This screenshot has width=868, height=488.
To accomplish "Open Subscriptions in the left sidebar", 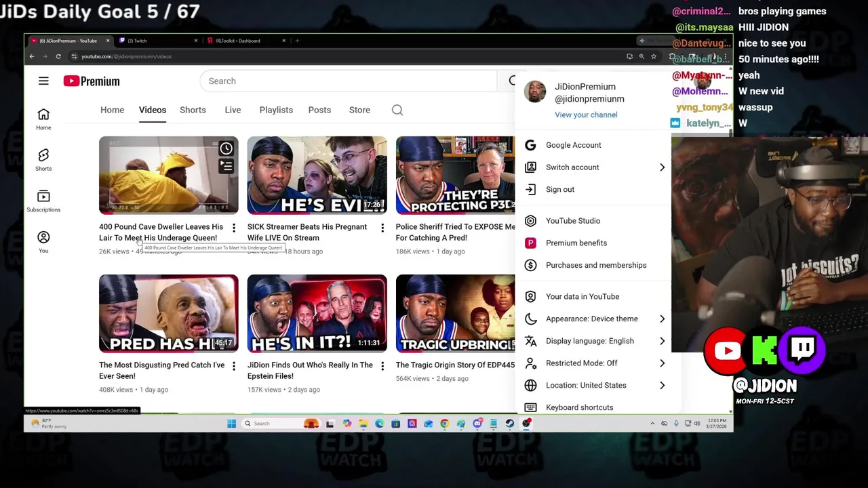I will tap(43, 201).
